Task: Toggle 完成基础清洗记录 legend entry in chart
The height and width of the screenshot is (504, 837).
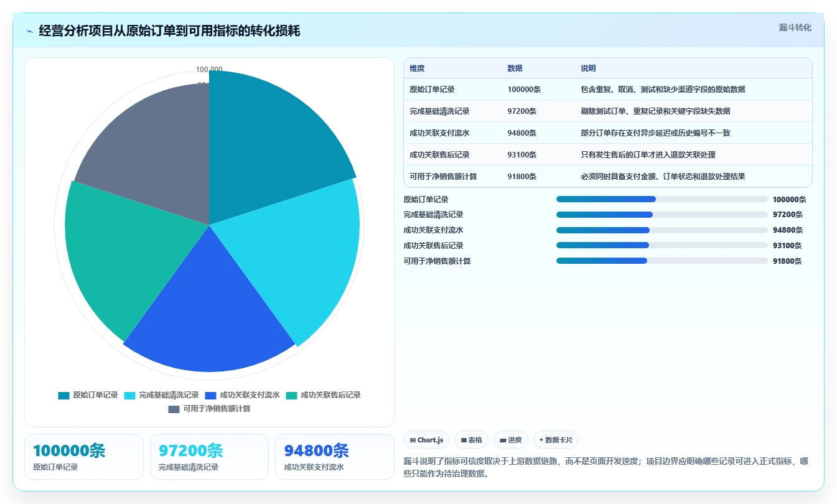Action: [161, 395]
